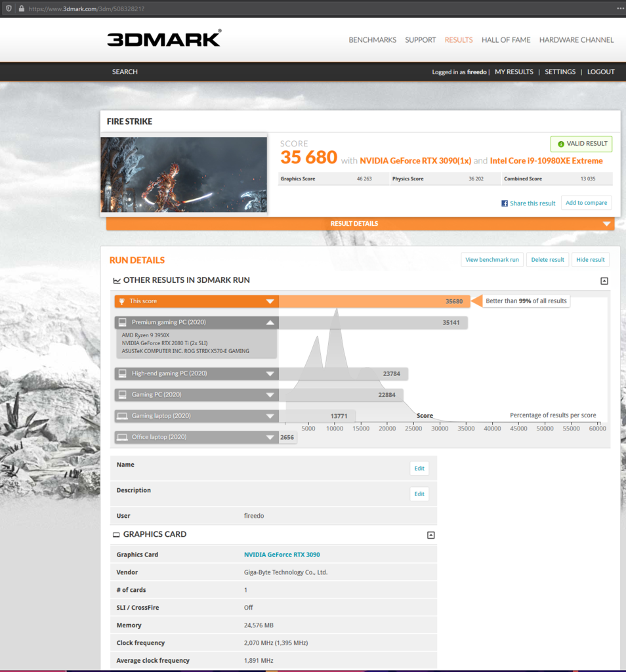Collapse the Other Results in 3DMark Run section
This screenshot has height=672, width=626.
tap(604, 281)
